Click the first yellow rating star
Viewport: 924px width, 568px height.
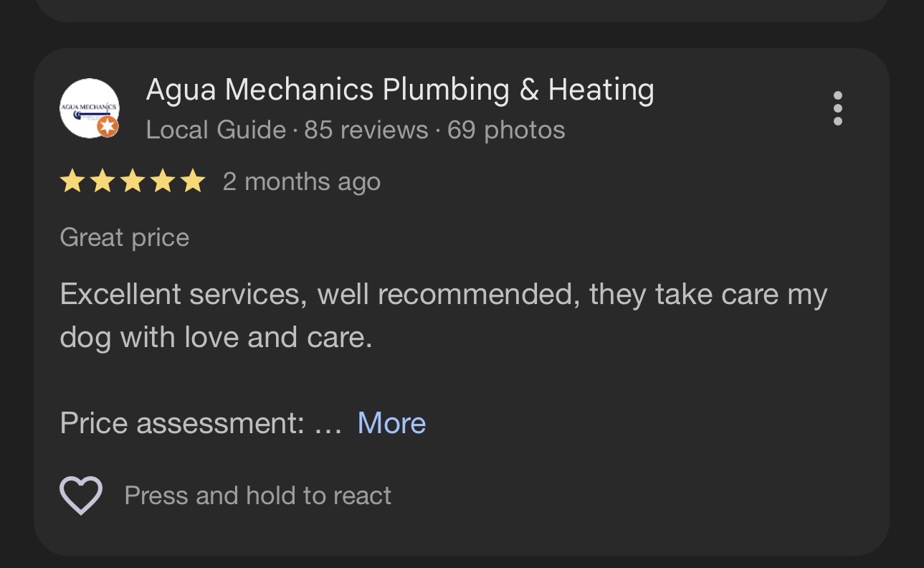click(x=72, y=182)
